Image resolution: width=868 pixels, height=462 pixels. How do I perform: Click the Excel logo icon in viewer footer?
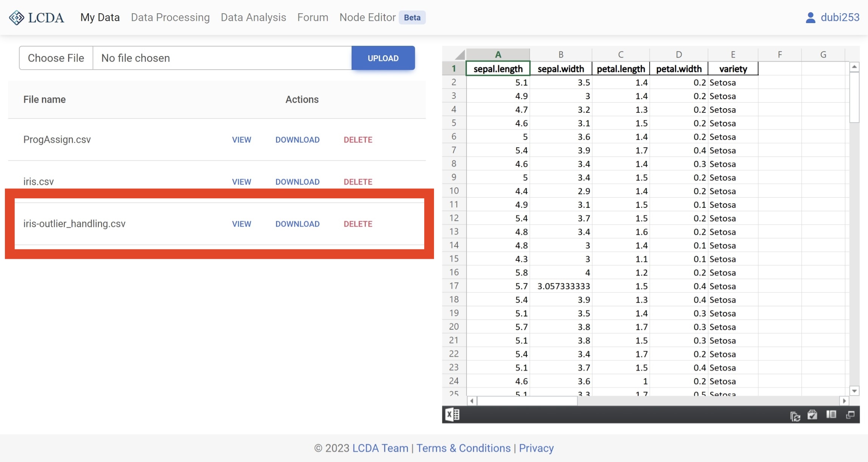[452, 415]
